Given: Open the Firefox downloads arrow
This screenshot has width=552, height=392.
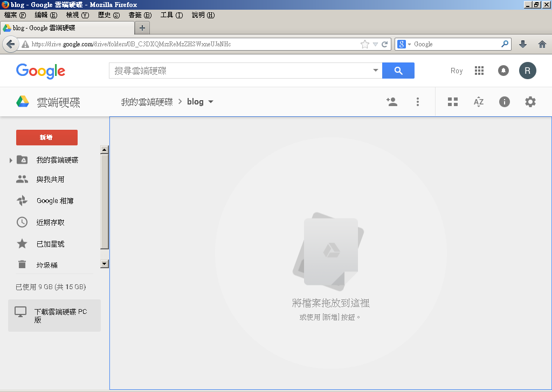Looking at the screenshot, I should pos(523,44).
